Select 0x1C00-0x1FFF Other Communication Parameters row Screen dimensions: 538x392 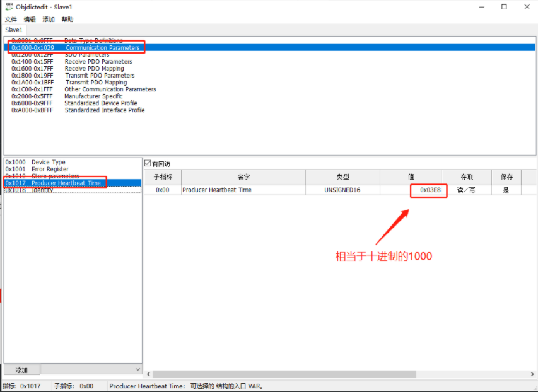pyautogui.click(x=269, y=89)
